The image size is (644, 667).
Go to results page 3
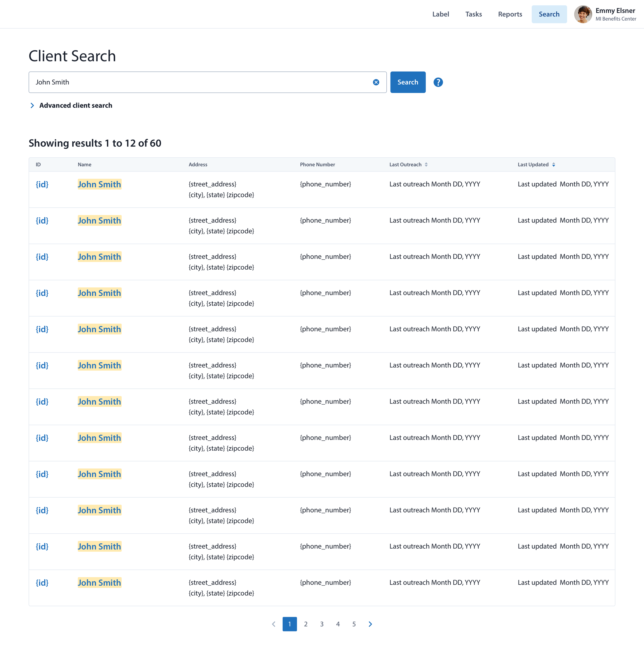click(322, 624)
